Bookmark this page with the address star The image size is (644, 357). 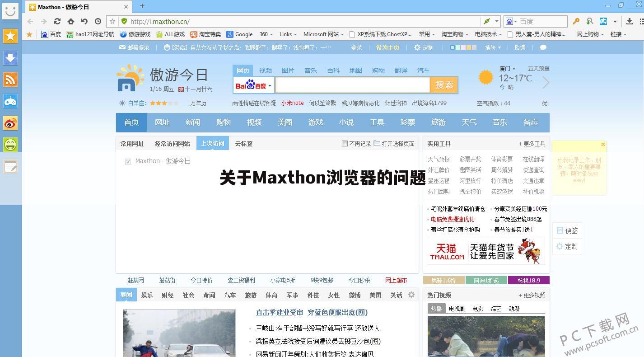click(113, 21)
